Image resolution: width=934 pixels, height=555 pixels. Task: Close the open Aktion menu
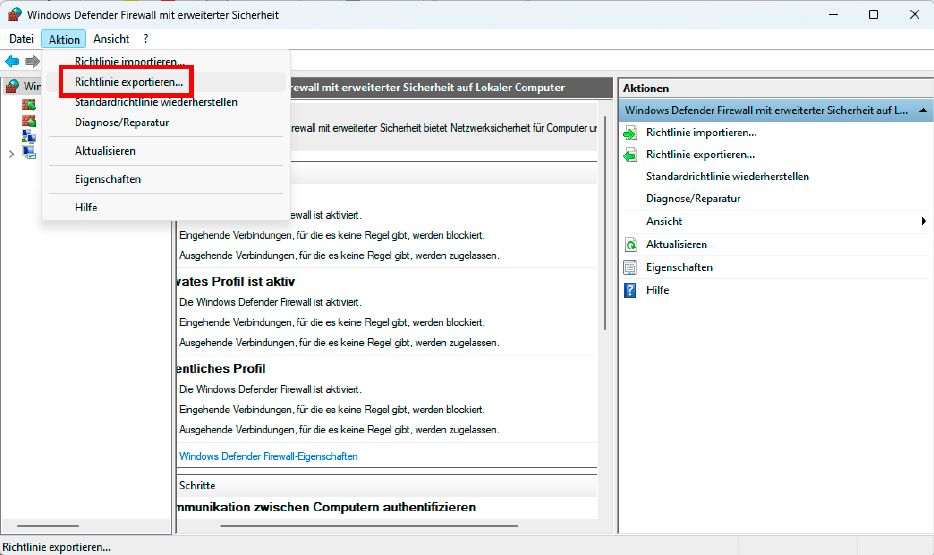[64, 39]
